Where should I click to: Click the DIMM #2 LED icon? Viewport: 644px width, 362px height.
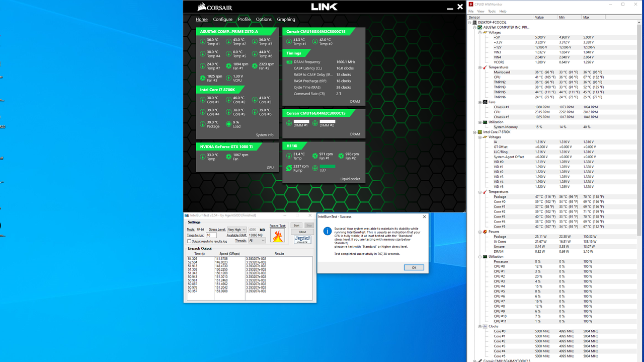point(315,123)
